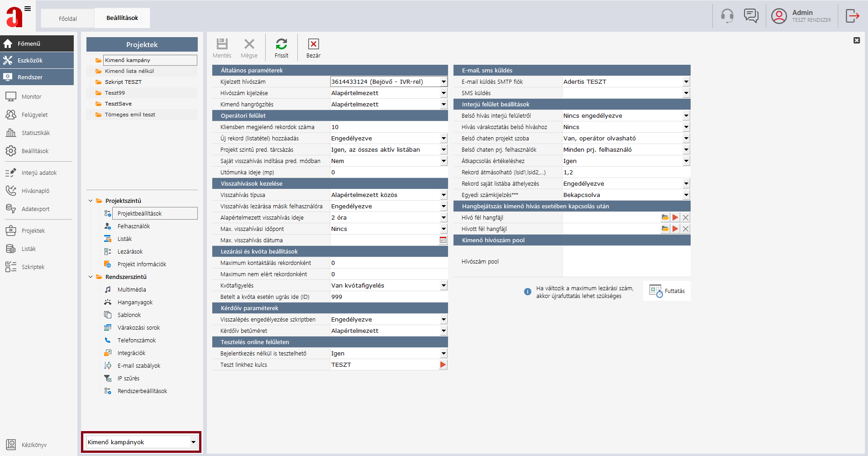Click the Frissít refresh icon
Viewport: 868px width, 456px height.
click(x=281, y=44)
